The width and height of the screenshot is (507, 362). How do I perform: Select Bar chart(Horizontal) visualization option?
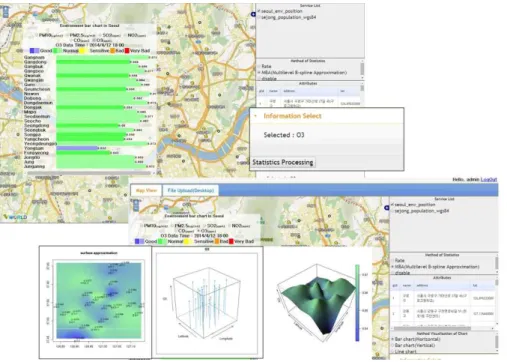pyautogui.click(x=392, y=339)
